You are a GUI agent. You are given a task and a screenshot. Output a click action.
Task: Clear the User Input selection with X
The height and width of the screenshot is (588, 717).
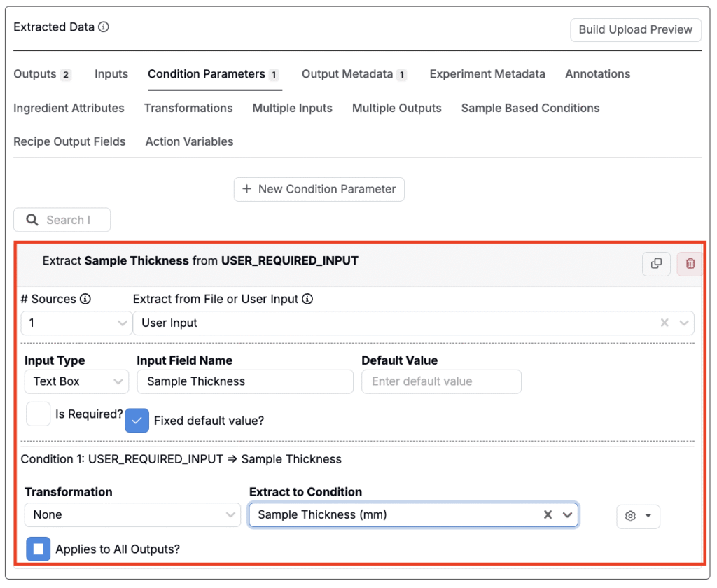pyautogui.click(x=664, y=323)
